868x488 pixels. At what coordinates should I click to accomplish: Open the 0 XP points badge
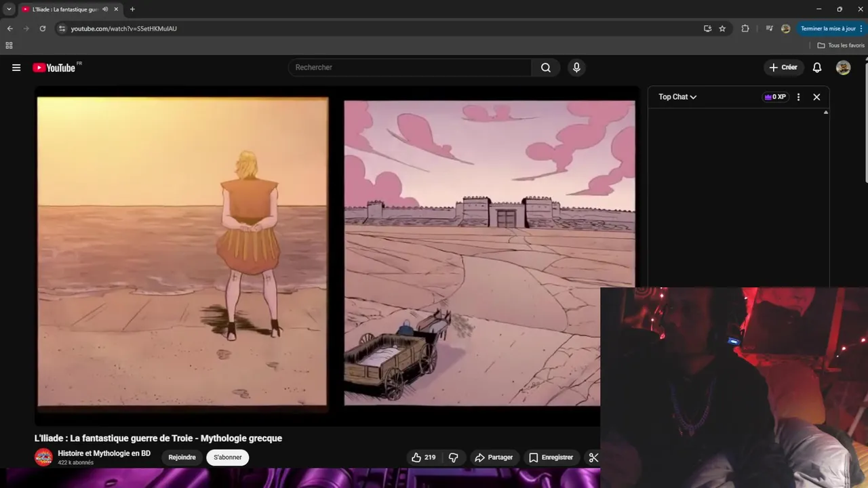pos(775,97)
